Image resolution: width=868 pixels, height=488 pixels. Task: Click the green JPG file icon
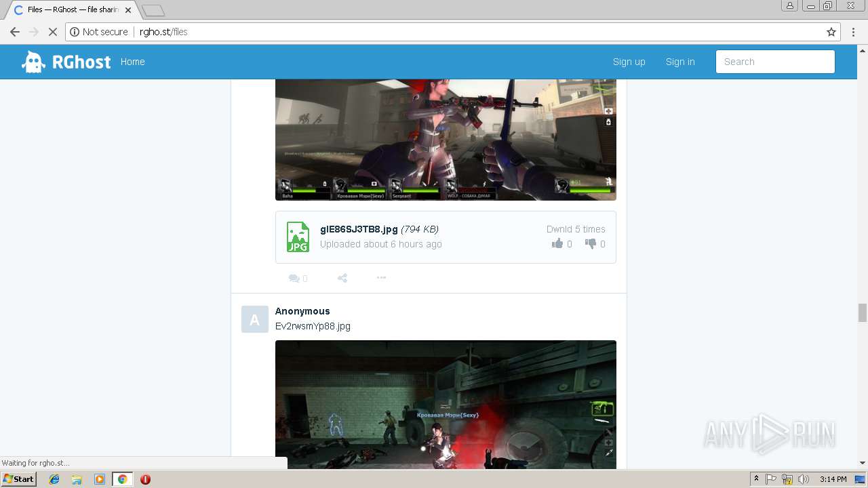(298, 237)
